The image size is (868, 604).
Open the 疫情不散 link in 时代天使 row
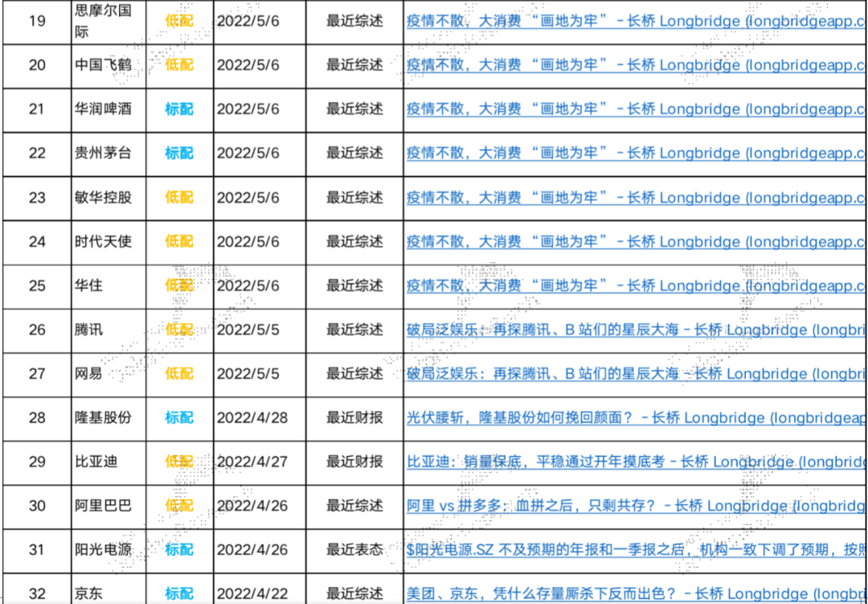click(x=637, y=241)
